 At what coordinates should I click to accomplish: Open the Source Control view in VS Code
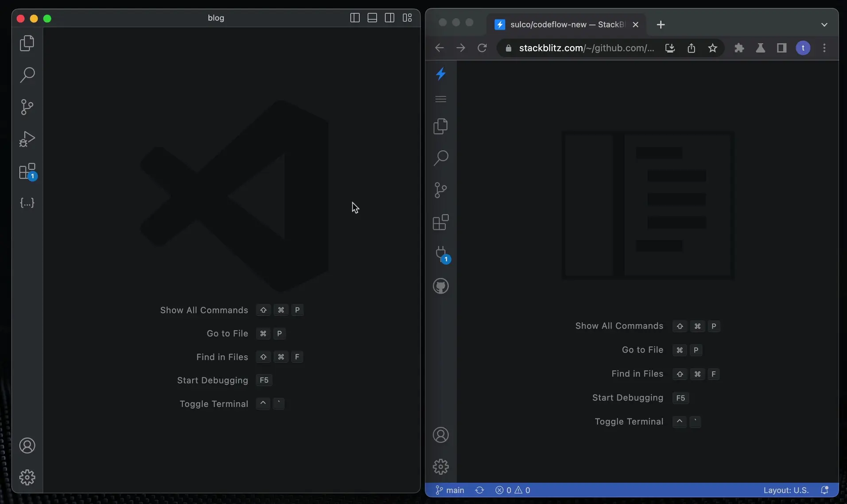pos(27,107)
